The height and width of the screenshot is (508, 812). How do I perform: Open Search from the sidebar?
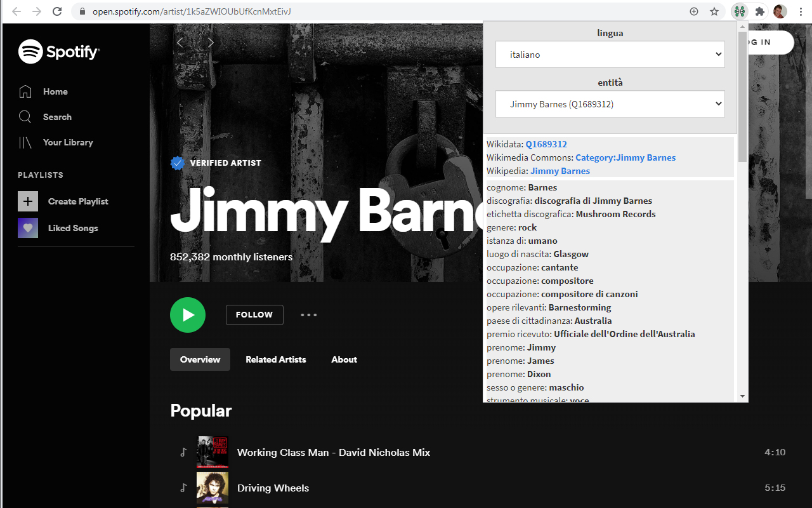pyautogui.click(x=56, y=117)
